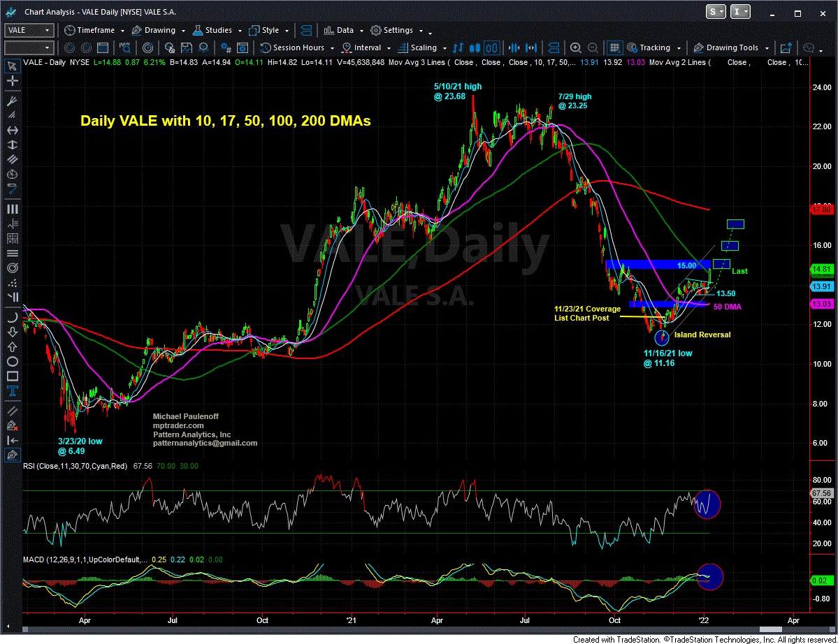Image resolution: width=838 pixels, height=644 pixels.
Task: Open the Style menu
Action: pyautogui.click(x=269, y=31)
